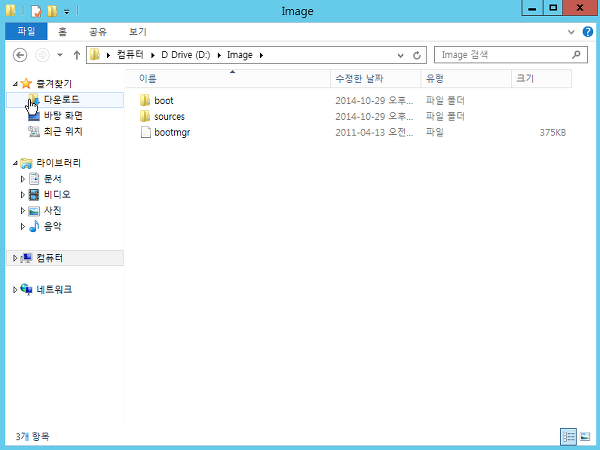Image resolution: width=600 pixels, height=450 pixels.
Task: Open the address bar history dropdown
Action: click(x=400, y=55)
